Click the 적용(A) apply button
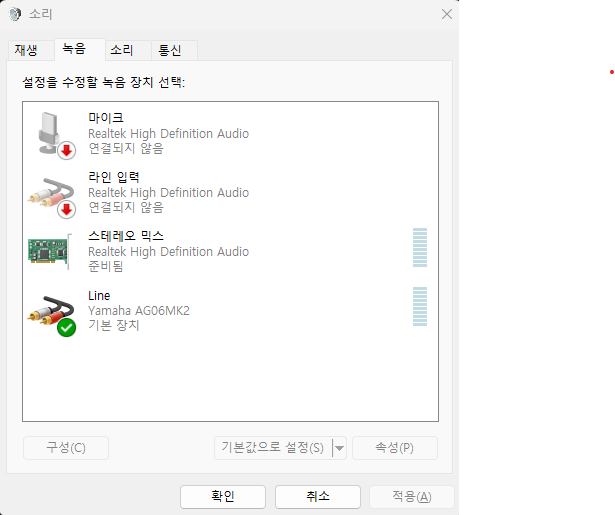Screen dimensions: 615x515 (410, 496)
